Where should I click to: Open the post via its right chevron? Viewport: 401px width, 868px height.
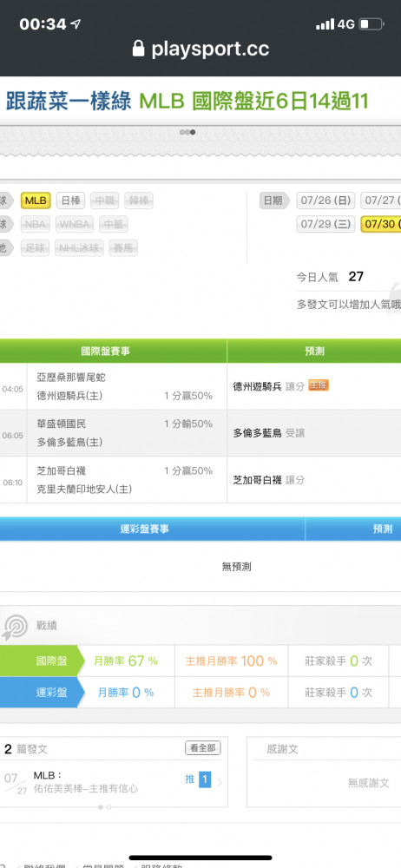click(x=220, y=783)
